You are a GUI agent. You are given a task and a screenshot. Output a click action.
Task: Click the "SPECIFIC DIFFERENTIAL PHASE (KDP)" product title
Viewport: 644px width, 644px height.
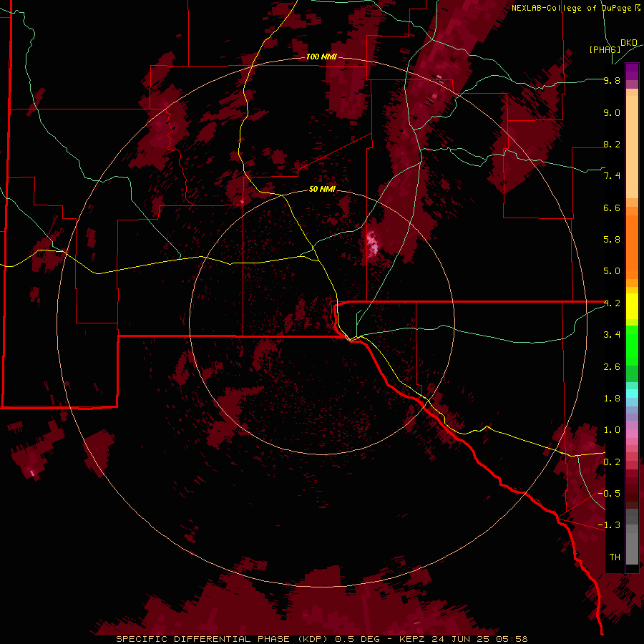click(x=223, y=639)
